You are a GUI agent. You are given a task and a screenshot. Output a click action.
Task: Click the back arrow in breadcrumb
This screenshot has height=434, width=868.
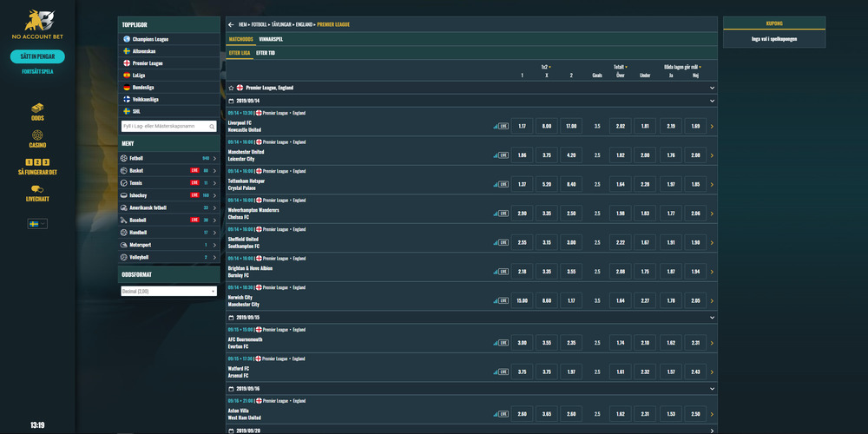point(231,24)
